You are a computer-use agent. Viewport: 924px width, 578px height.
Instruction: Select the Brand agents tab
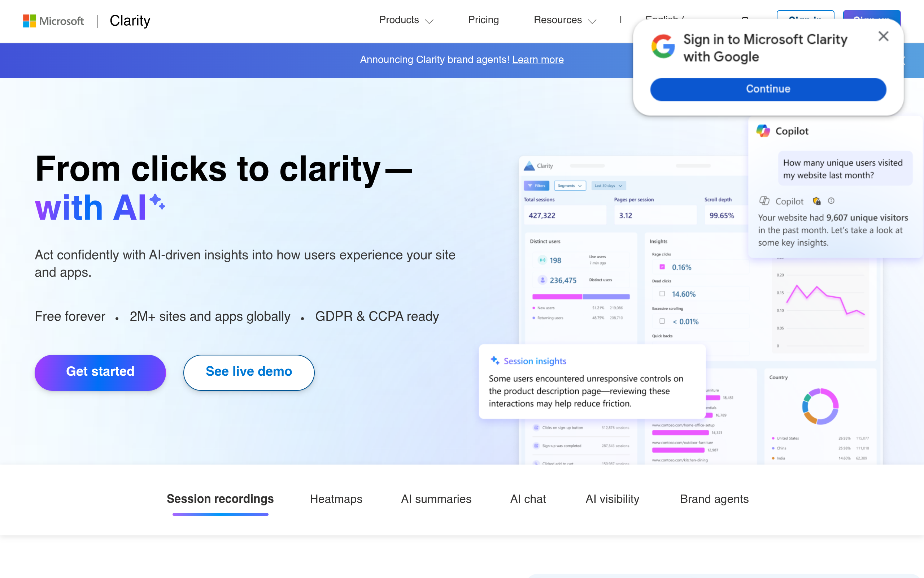coord(714,499)
